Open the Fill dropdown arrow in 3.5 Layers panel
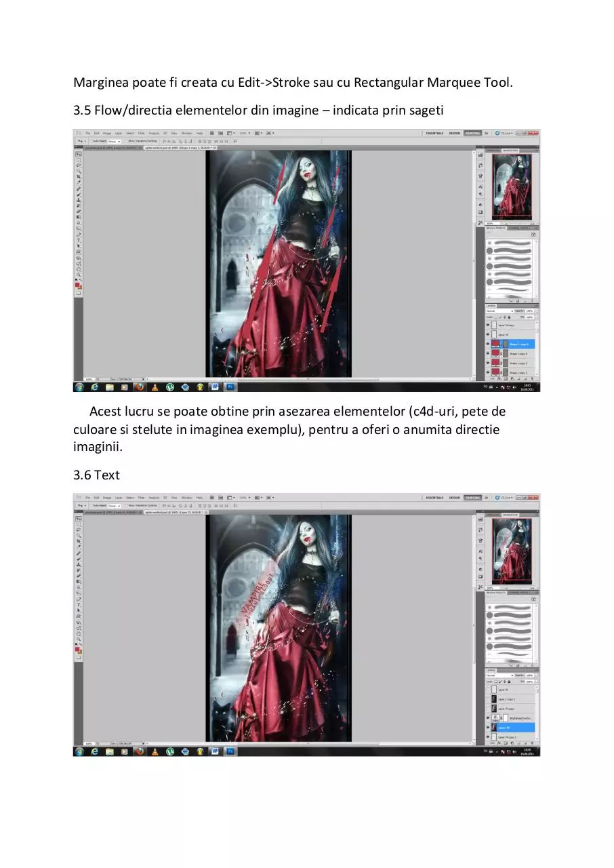 point(535,317)
